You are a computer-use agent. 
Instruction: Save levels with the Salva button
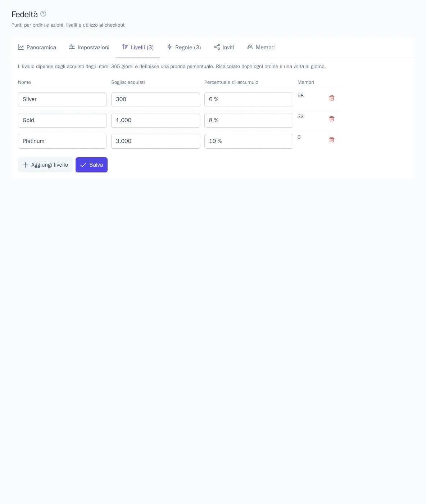point(91,165)
